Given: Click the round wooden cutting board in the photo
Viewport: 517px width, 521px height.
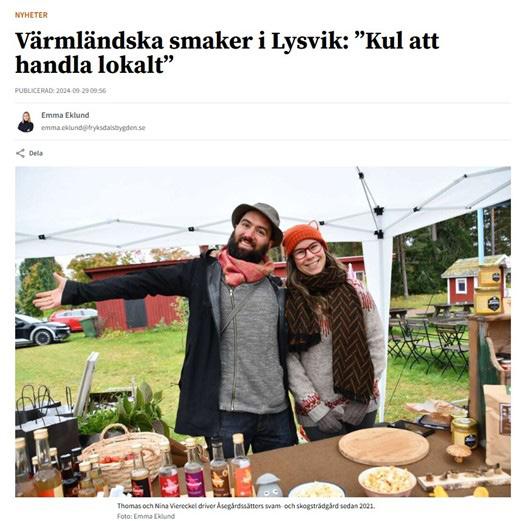Looking at the screenshot, I should pos(384,446).
